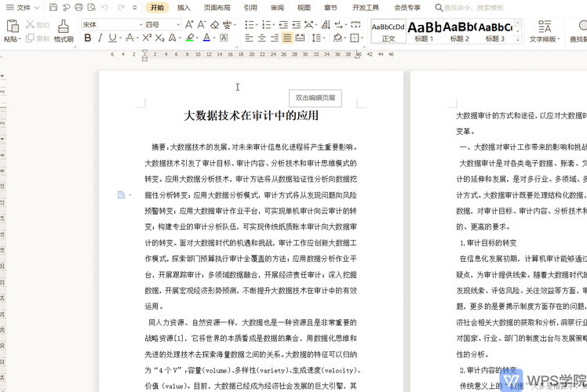This screenshot has height=392, width=587.
Task: Click the 开始 tab
Action: [157, 8]
